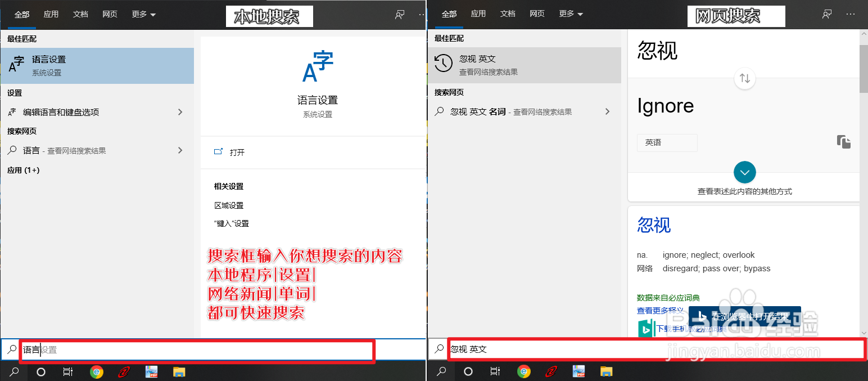This screenshot has width=868, height=381.
Task: Expand the arrow next to 语言 - 查看网络搜索结果
Action: click(180, 150)
